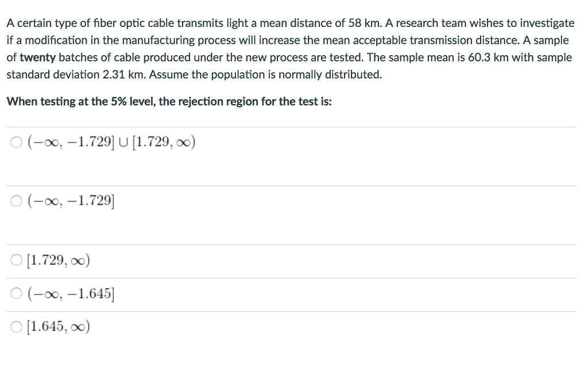Click the fourth answer option label
Screen dimensions: 588x370
click(69, 294)
